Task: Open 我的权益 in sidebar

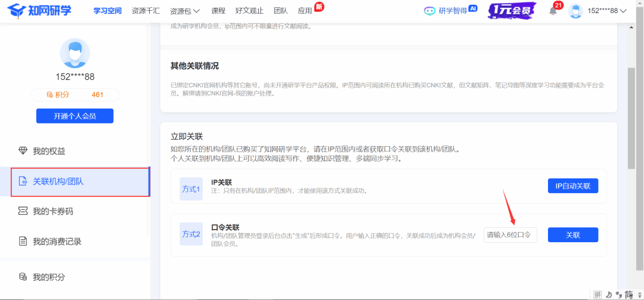Action: (x=49, y=151)
